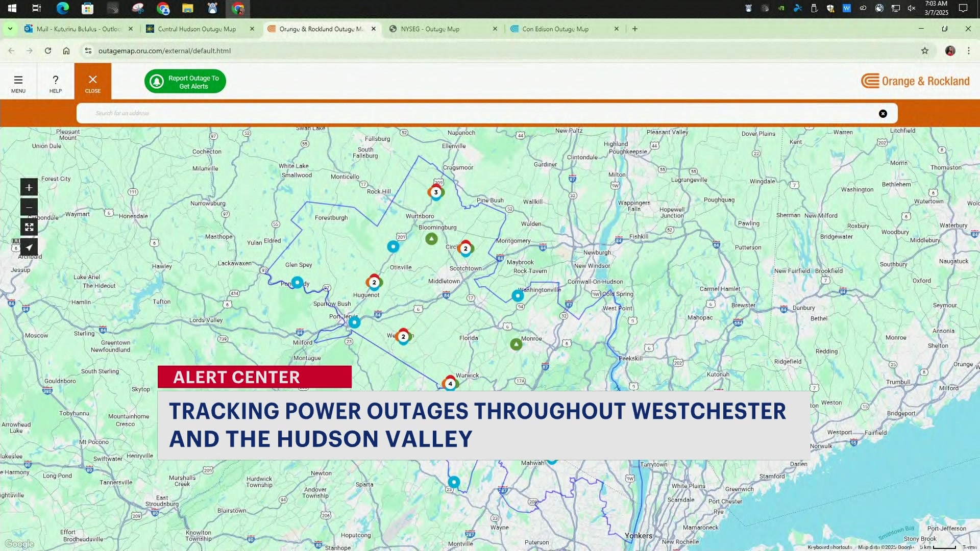Click green triangle marker near Bloomingburg
This screenshot has width=980, height=551.
pyautogui.click(x=431, y=239)
